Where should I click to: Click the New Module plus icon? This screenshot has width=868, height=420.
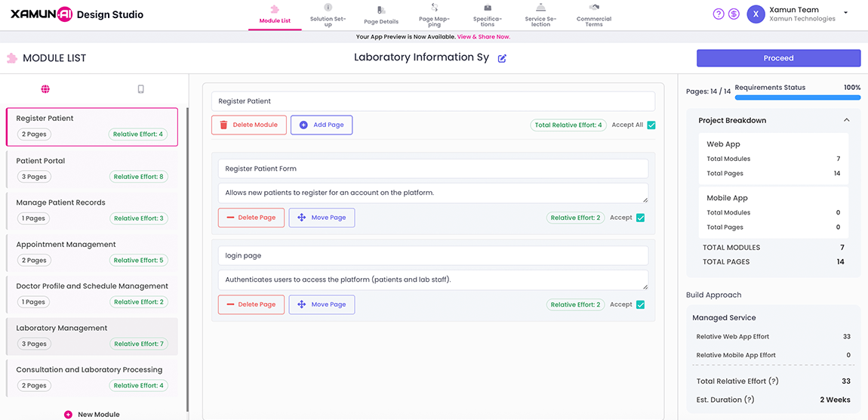click(68, 415)
